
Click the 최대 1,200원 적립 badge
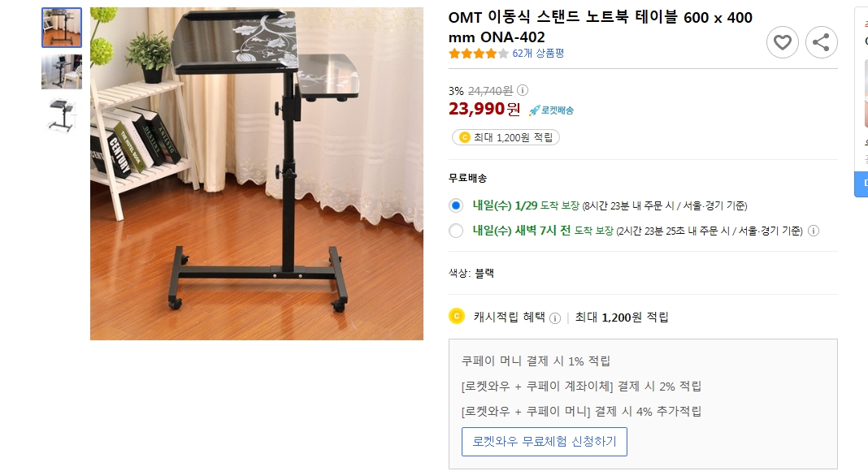point(506,137)
